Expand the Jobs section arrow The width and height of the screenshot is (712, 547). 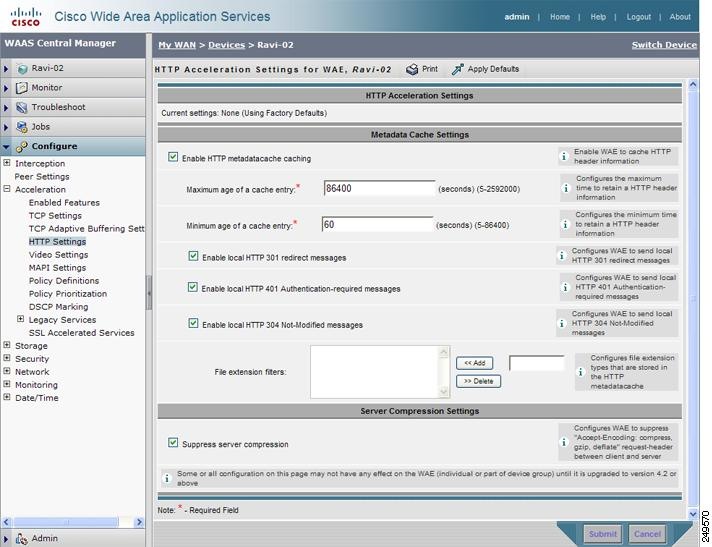coord(6,128)
